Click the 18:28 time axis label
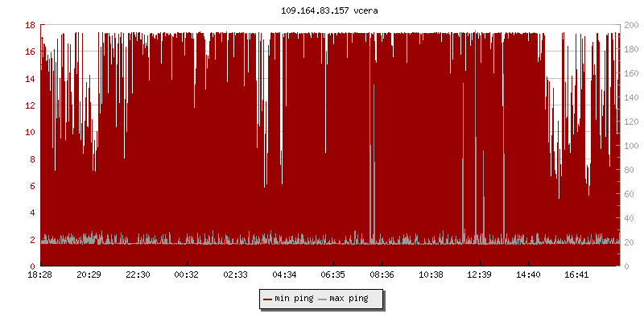Screen dimensions: 644x322 click(x=40, y=275)
